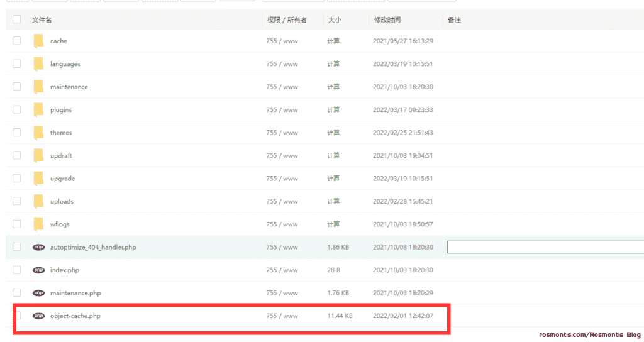
Task: Click the upgrade folder icon
Action: click(38, 179)
